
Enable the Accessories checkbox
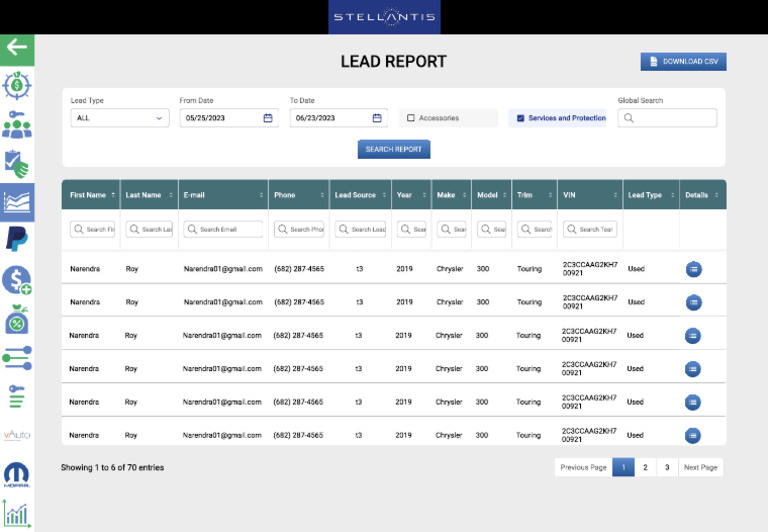411,118
